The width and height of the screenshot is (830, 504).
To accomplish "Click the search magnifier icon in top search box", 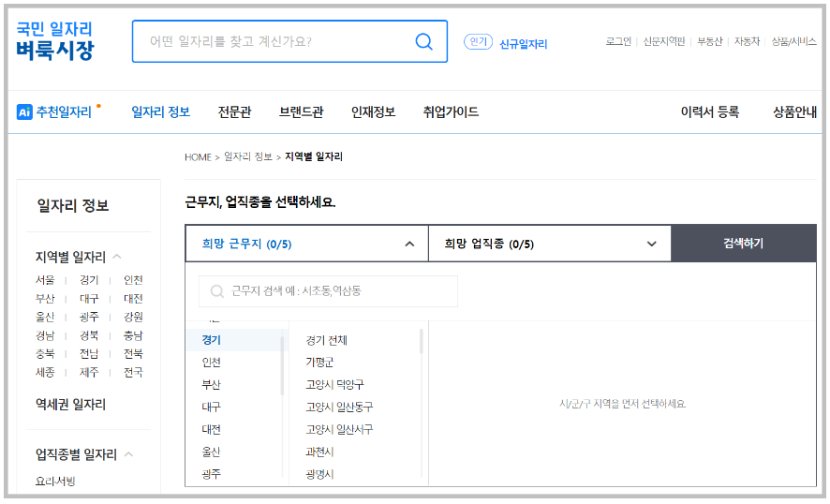I will click(423, 41).
